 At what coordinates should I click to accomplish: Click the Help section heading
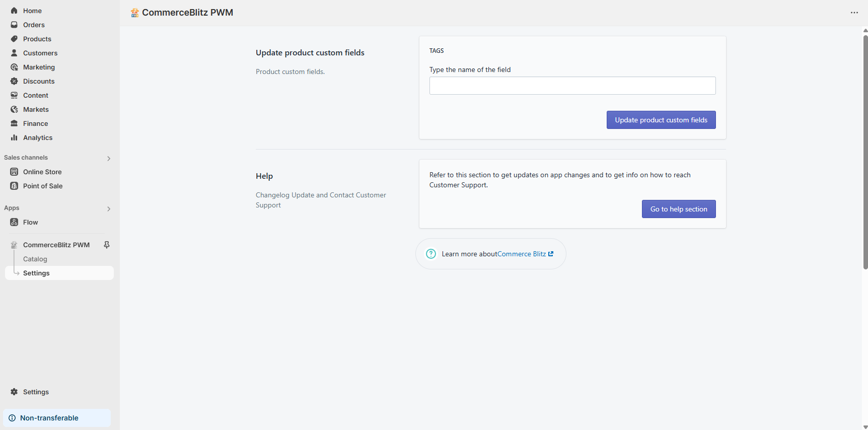click(264, 176)
